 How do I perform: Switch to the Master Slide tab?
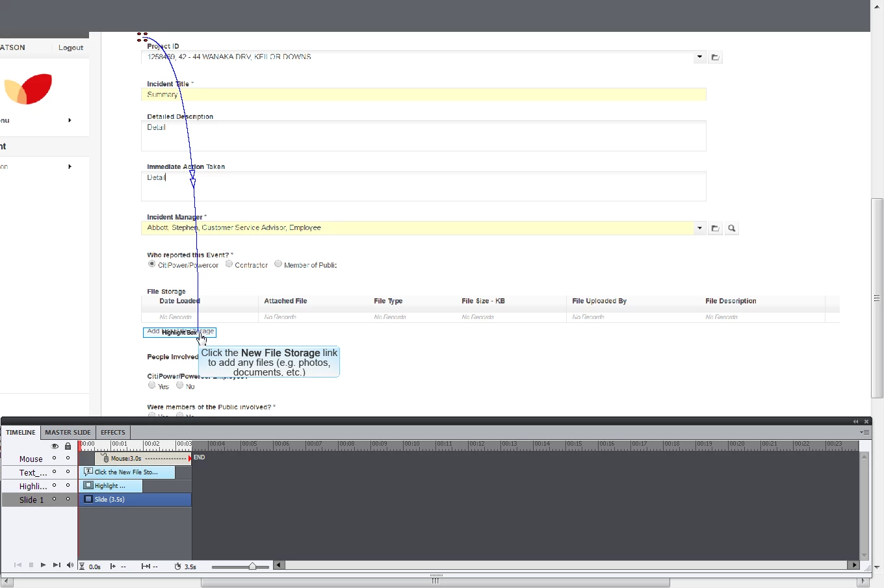click(x=68, y=432)
